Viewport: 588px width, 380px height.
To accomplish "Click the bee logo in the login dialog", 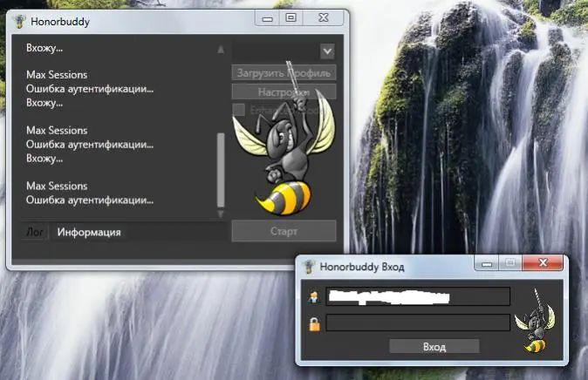I will [x=533, y=322].
